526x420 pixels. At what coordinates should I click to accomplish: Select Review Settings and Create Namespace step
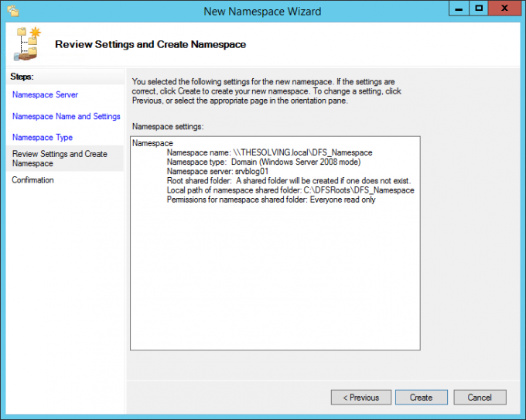[60, 159]
